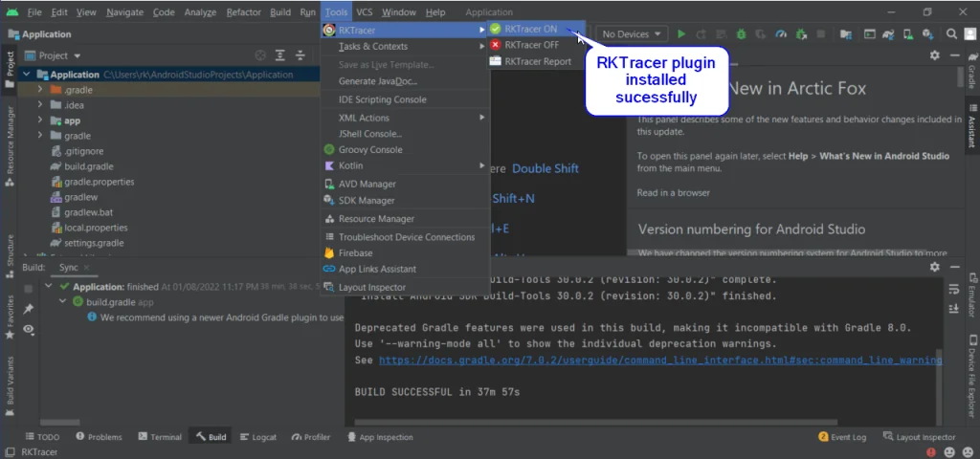Toggle the Gradle side tab on right edge

(972, 71)
